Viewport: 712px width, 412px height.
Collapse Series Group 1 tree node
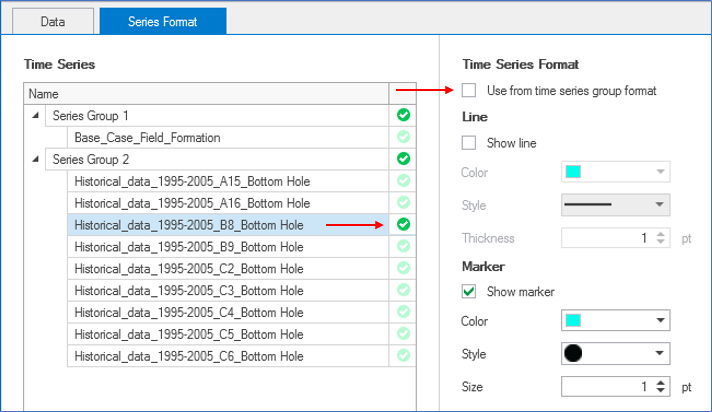pos(37,115)
